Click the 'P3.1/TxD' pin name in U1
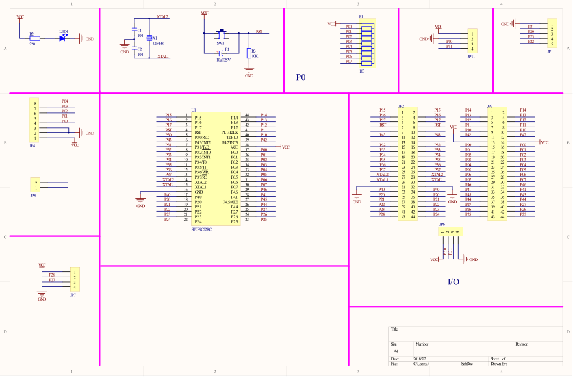The image size is (588, 391). 202,147
